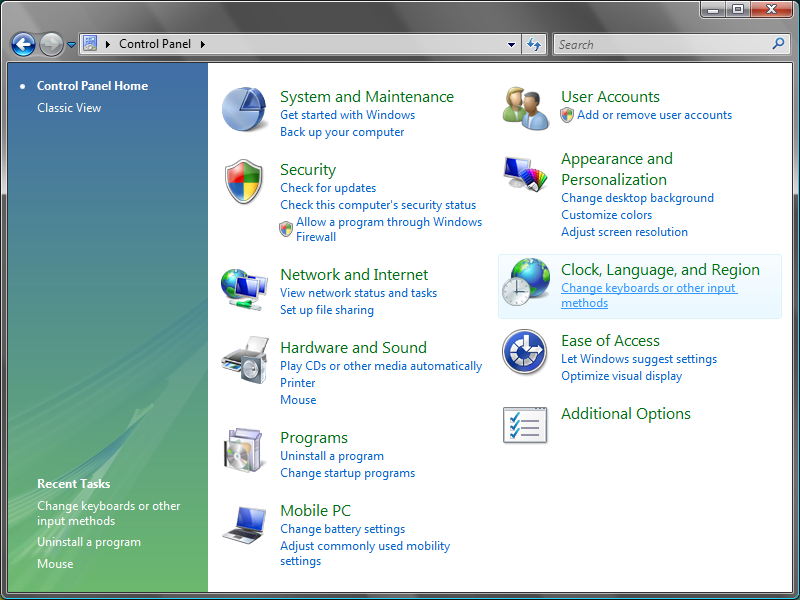
Task: Open Clock, Language, and Region heading
Action: point(660,269)
